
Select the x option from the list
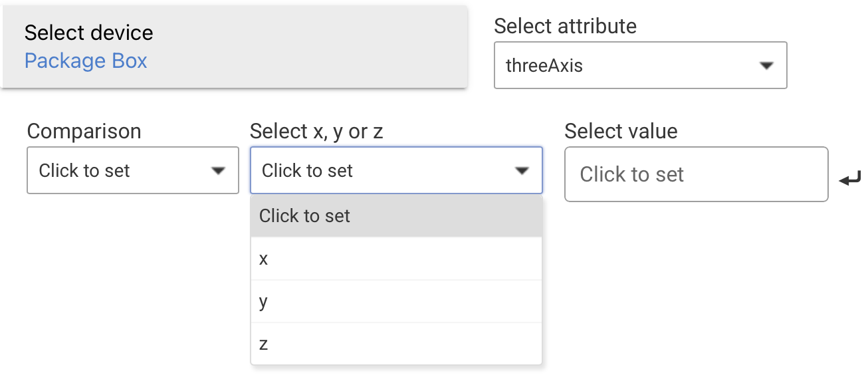coord(396,259)
